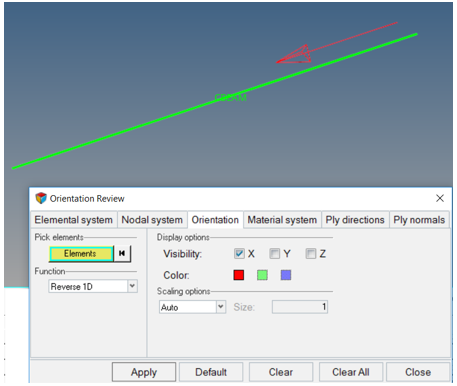Switch to the Nodal system tab
This screenshot has width=457, height=386.
click(152, 220)
